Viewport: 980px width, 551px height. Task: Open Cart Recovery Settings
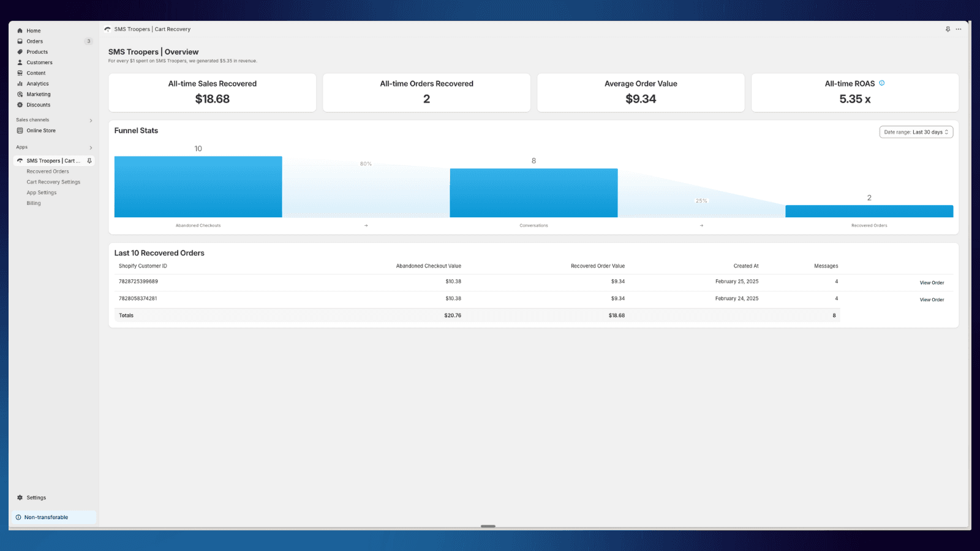click(x=53, y=182)
